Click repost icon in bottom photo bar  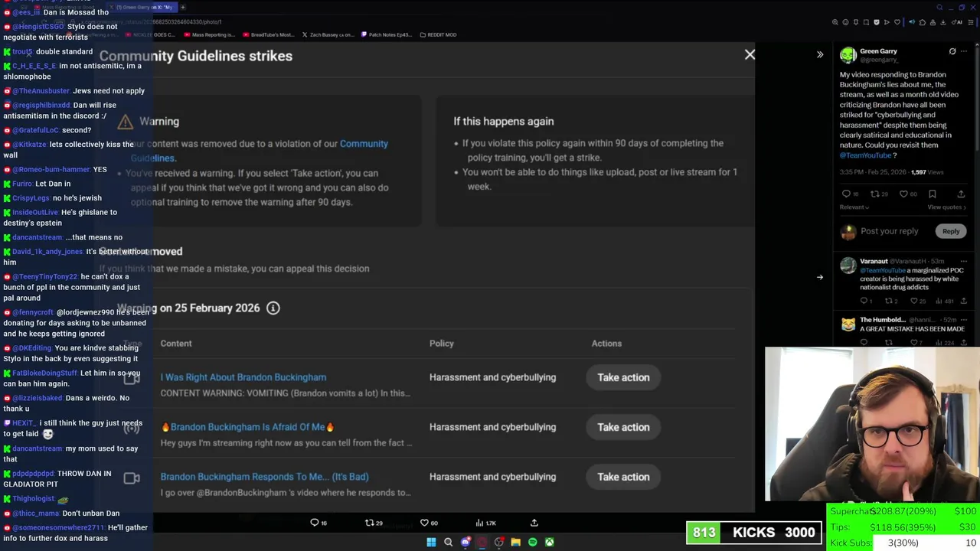(x=369, y=523)
